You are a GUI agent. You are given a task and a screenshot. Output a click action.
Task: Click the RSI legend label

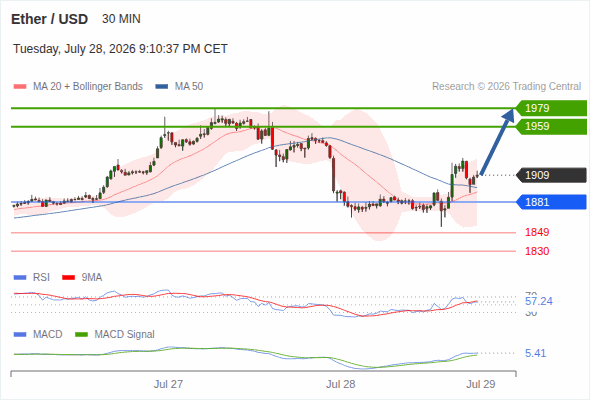pyautogui.click(x=41, y=278)
